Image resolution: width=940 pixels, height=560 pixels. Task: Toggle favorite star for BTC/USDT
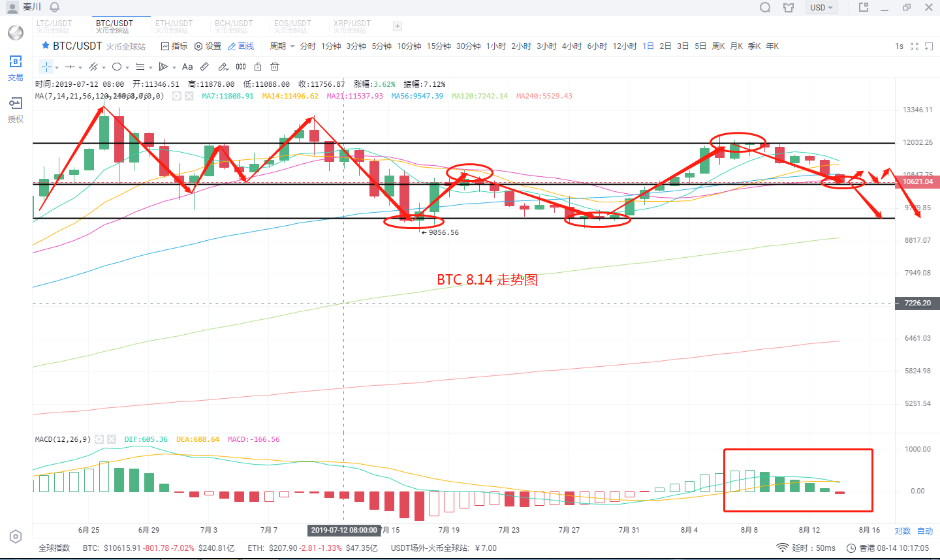pos(45,46)
